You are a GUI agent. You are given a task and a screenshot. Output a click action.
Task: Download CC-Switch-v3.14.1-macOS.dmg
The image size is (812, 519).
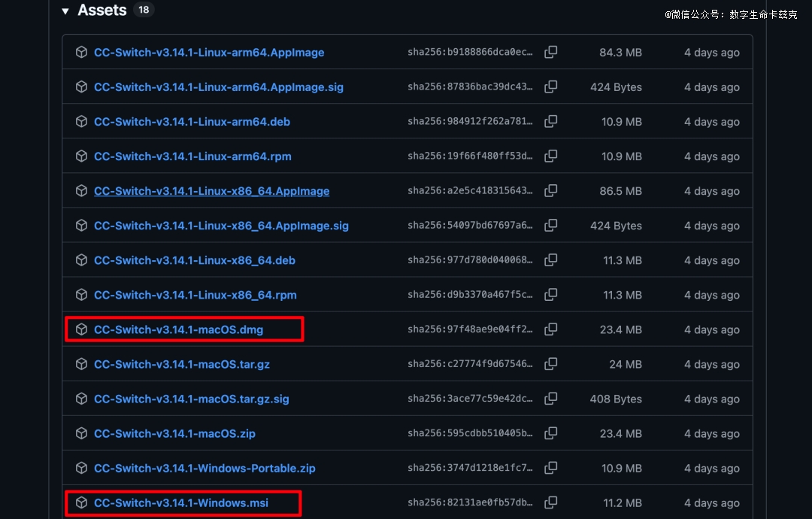[178, 329]
